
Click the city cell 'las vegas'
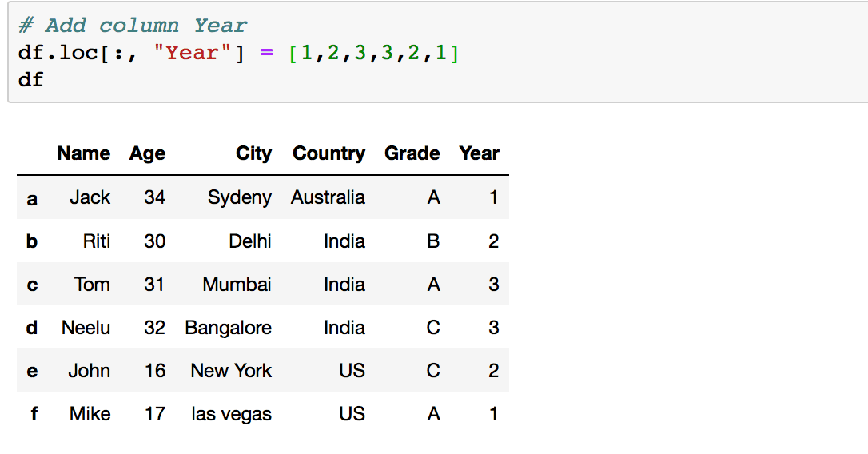232,415
